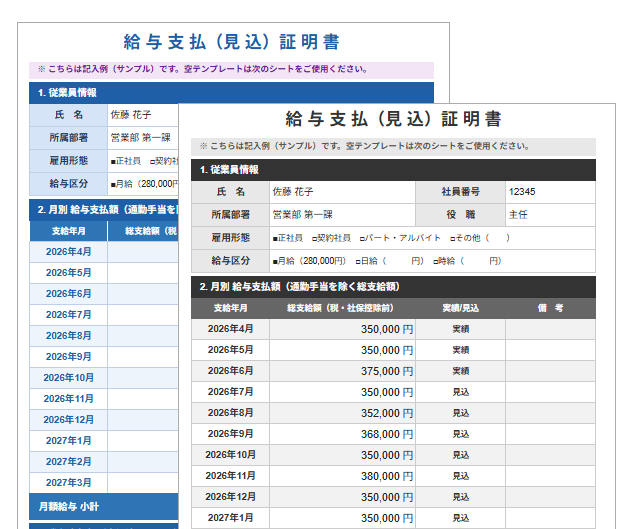Screen dimensions: 633x529
Task: Select 2027年2月 in the blue back sheet
Action: click(x=68, y=462)
